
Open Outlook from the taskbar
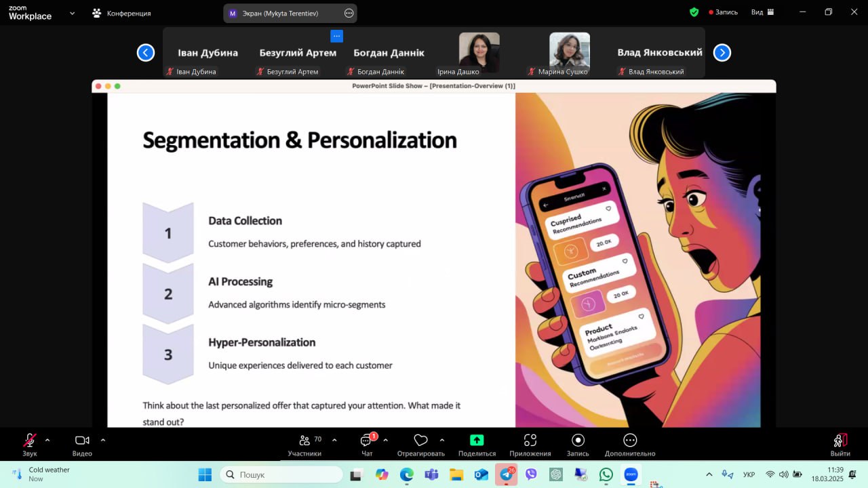point(481,474)
